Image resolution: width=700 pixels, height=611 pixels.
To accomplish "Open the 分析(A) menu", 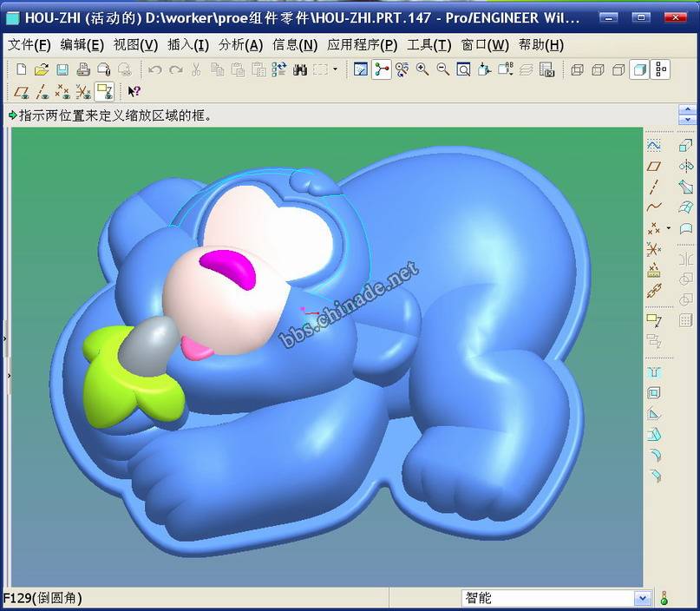I will pyautogui.click(x=240, y=44).
